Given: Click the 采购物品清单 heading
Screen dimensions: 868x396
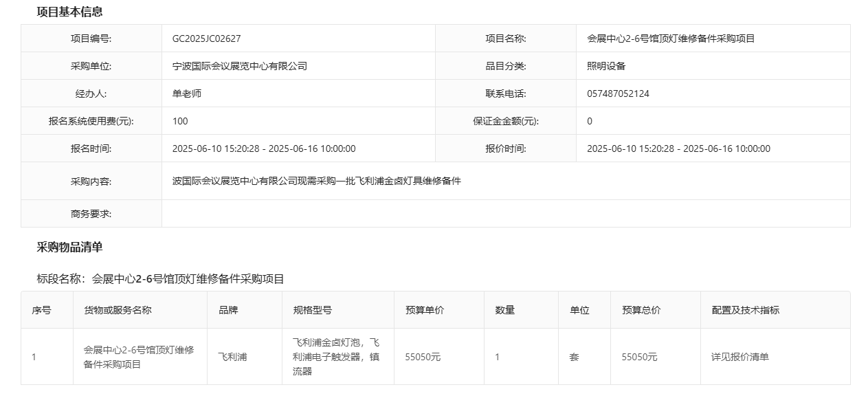Looking at the screenshot, I should coord(69,247).
